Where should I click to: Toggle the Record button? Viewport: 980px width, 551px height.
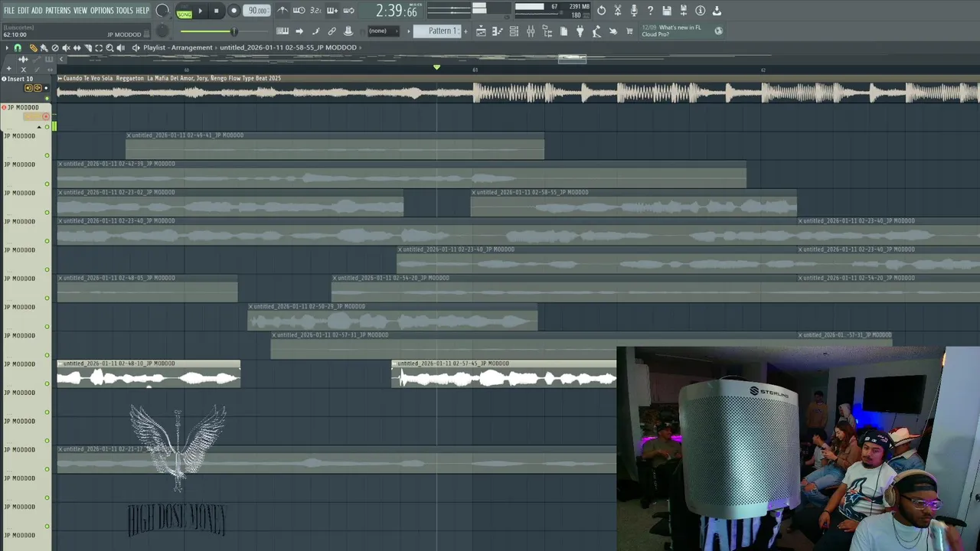pyautogui.click(x=234, y=11)
